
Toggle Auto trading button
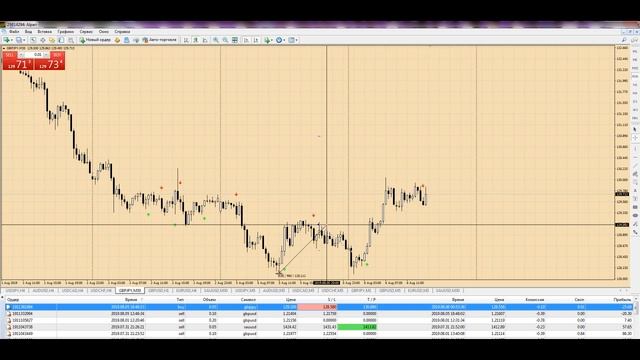coord(160,40)
